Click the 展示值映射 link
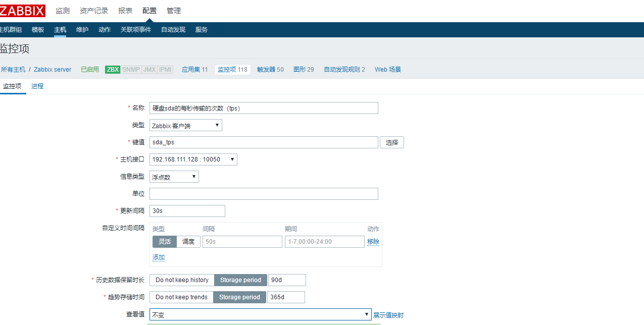 click(388, 315)
